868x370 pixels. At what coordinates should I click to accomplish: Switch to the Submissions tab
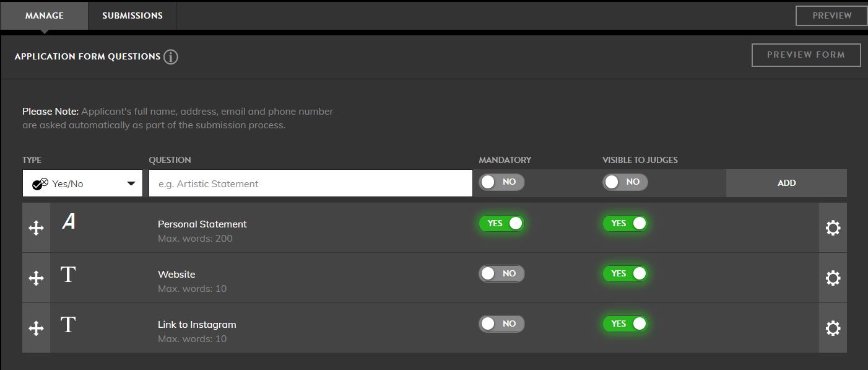[x=132, y=15]
